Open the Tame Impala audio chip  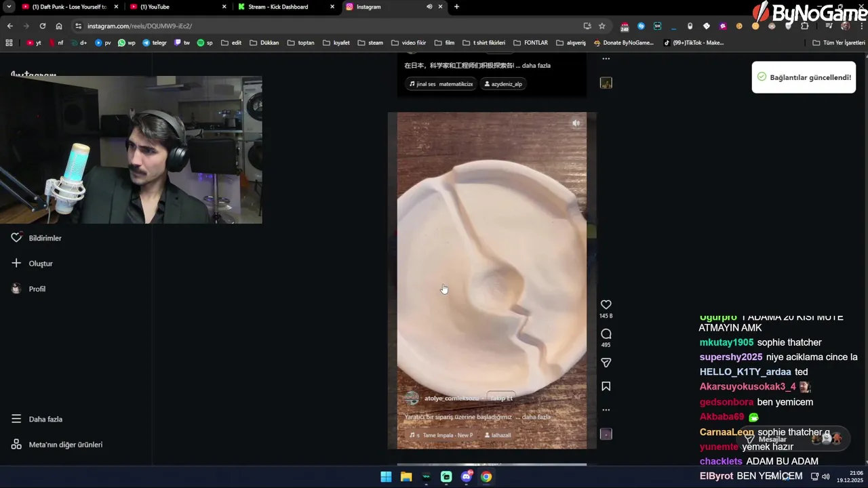pos(441,435)
